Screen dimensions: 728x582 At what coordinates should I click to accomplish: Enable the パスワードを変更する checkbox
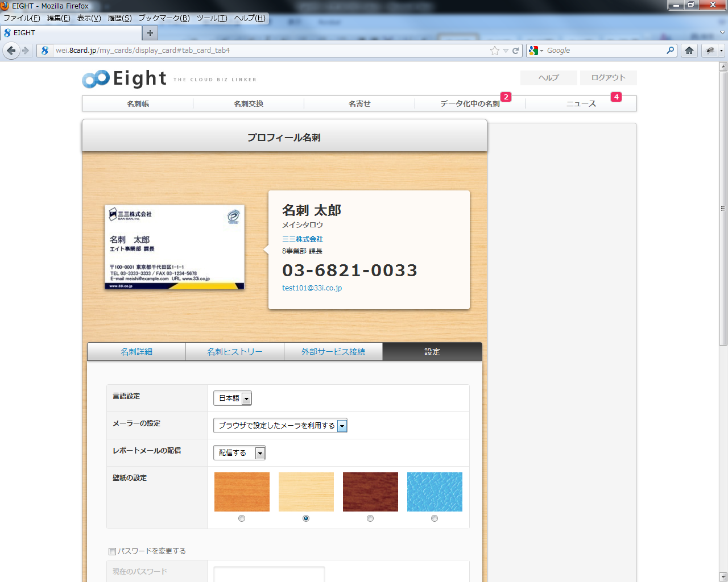point(112,551)
